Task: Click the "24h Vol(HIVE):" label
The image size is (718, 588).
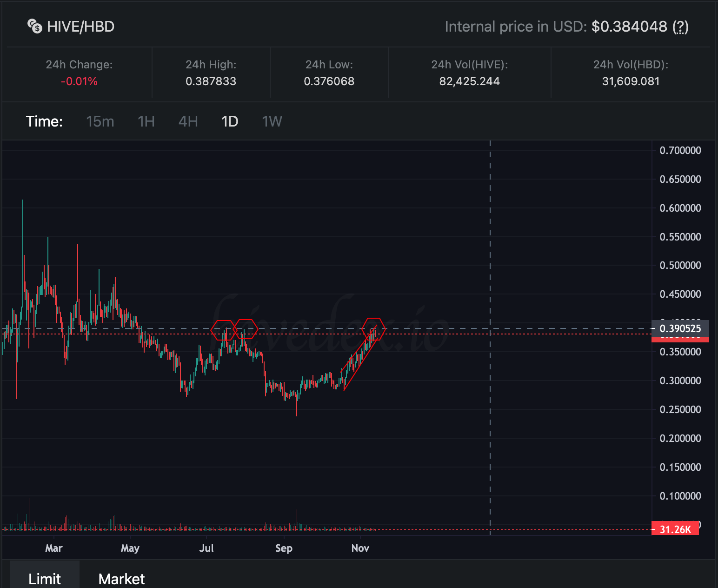Action: point(470,65)
